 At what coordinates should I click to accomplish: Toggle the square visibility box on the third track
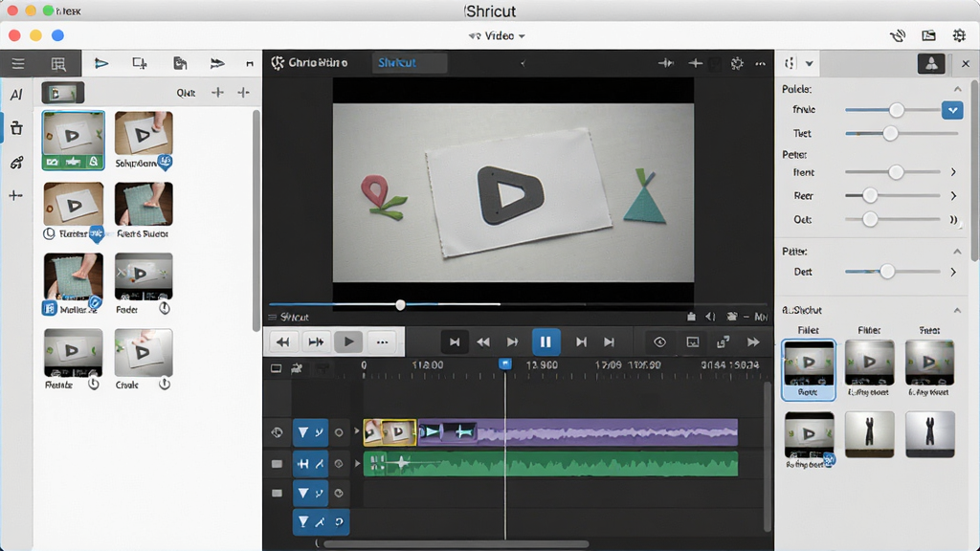(277, 493)
